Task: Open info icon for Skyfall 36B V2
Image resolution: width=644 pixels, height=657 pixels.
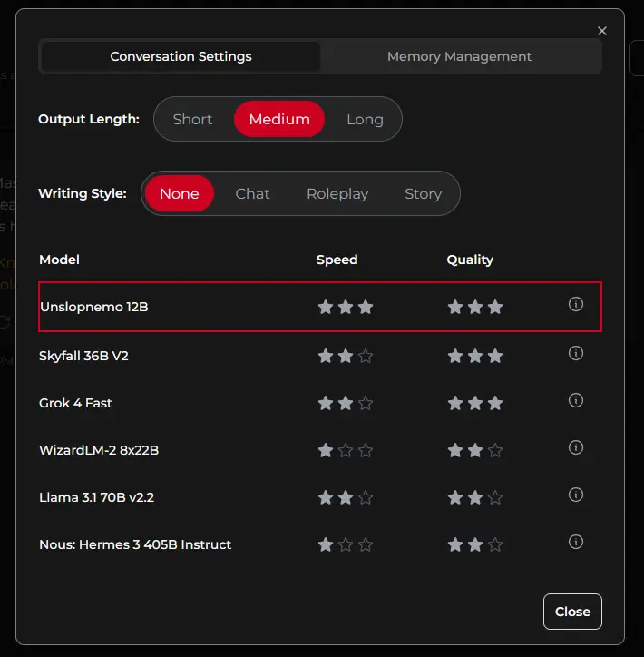Action: coord(575,354)
